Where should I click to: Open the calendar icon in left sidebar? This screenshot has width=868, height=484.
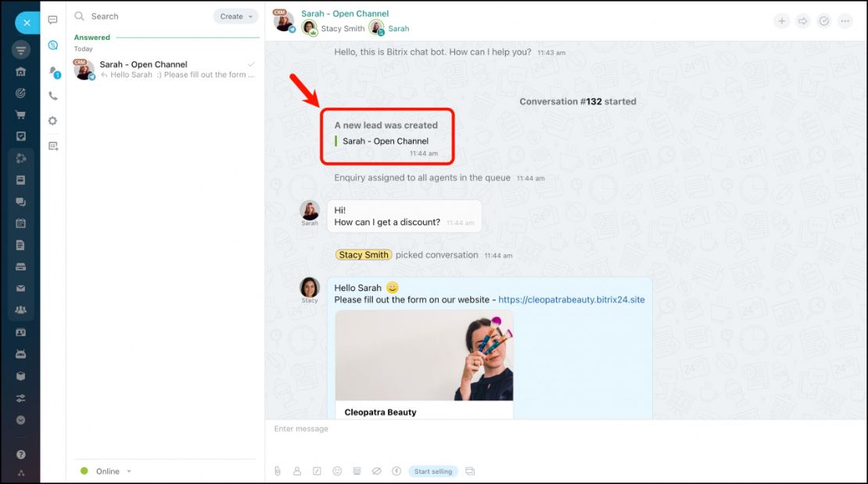click(20, 223)
